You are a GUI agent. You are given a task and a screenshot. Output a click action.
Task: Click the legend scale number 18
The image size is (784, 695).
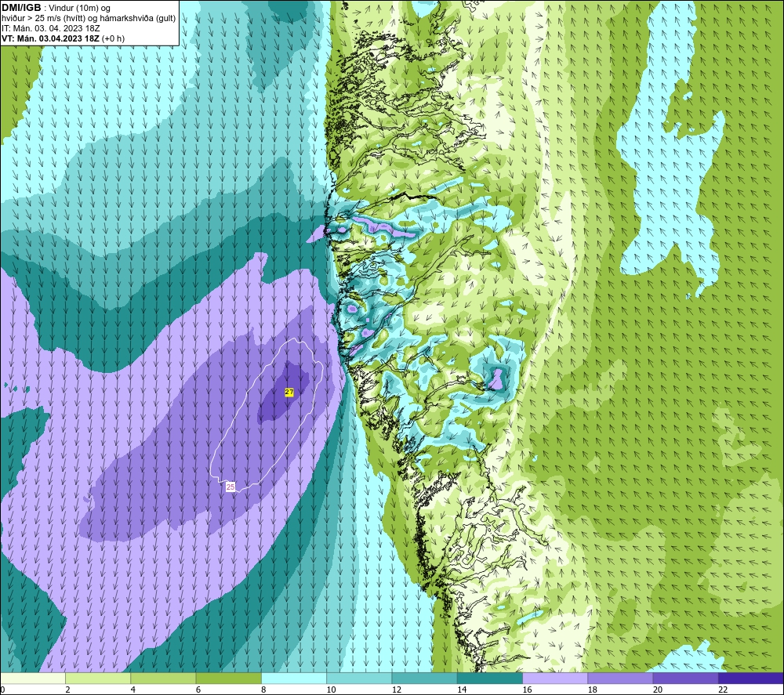593,690
